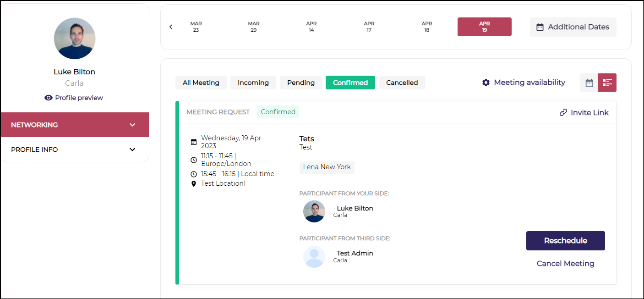The width and height of the screenshot is (644, 299).
Task: Switch to calendar view icon
Action: pyautogui.click(x=589, y=83)
